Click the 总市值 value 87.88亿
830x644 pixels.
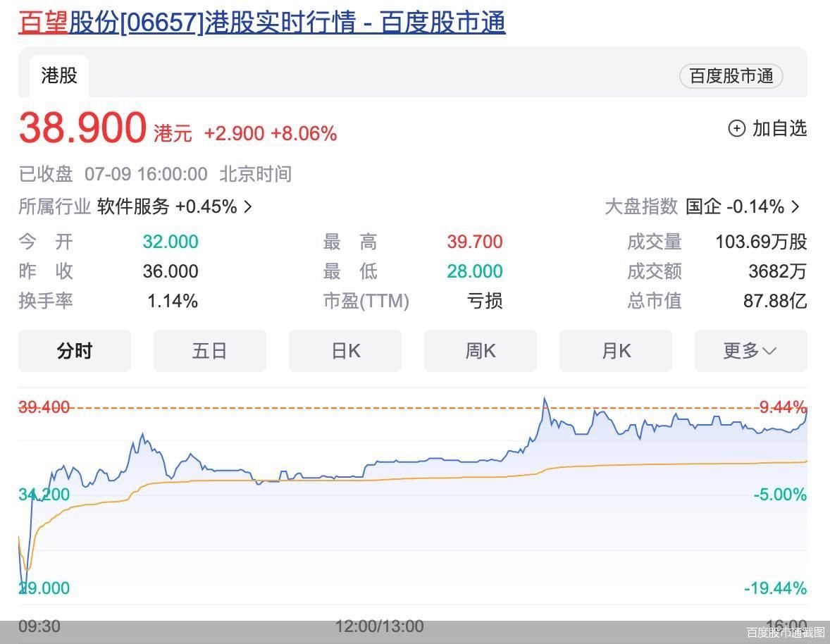775,301
